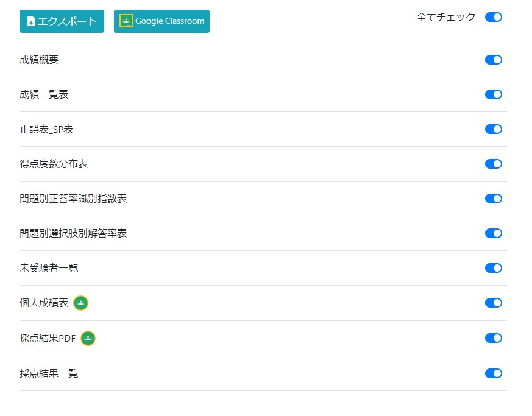This screenshot has width=532, height=416.
Task: Disable the 成績概要 toggle
Action: point(493,60)
